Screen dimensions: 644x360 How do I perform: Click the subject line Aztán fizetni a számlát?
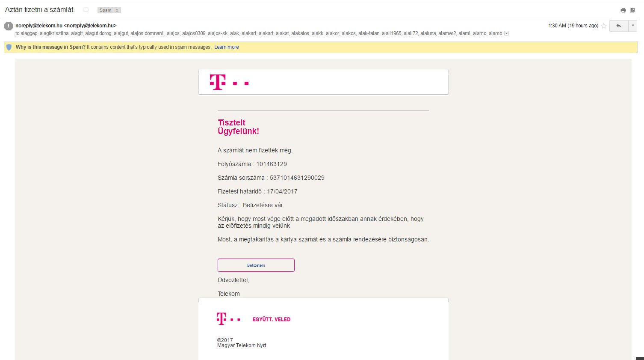pos(40,9)
